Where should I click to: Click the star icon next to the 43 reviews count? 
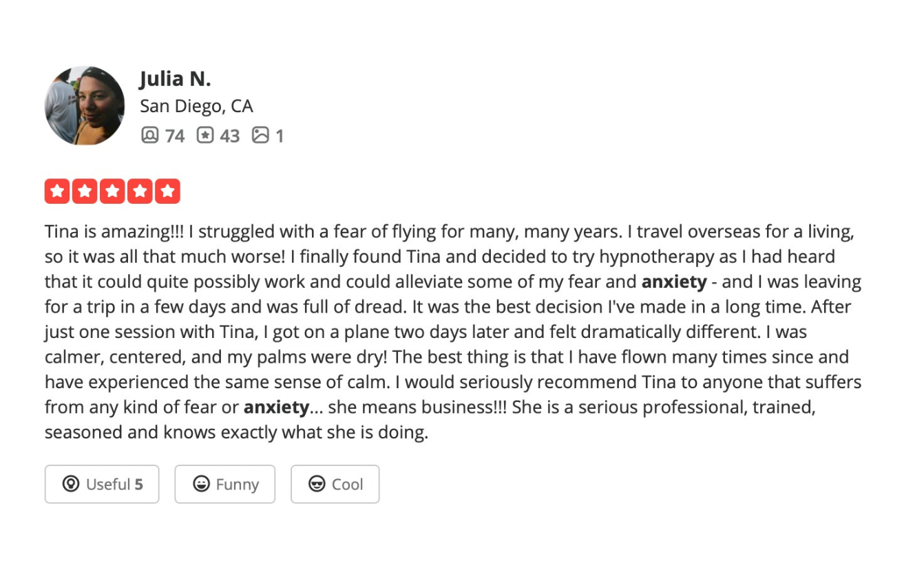204,136
